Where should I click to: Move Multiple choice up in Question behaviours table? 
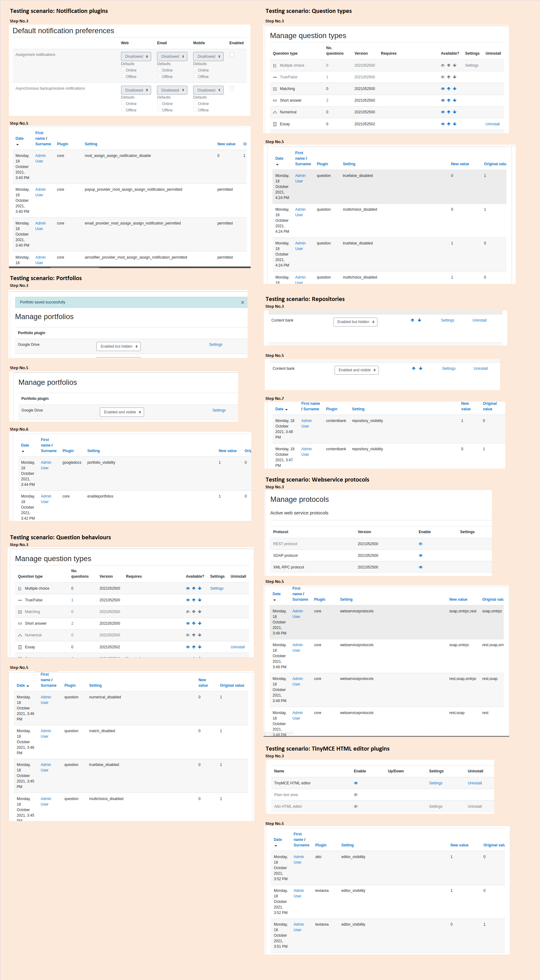194,588
